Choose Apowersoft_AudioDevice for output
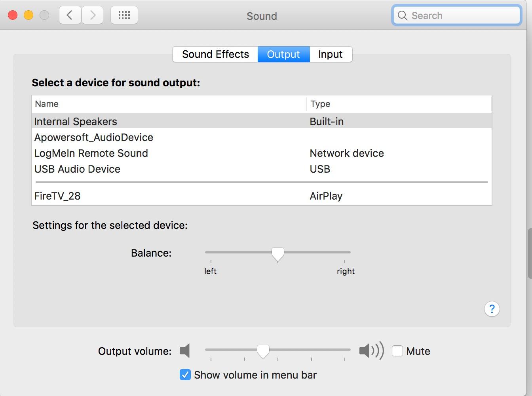The image size is (532, 396). [94, 137]
